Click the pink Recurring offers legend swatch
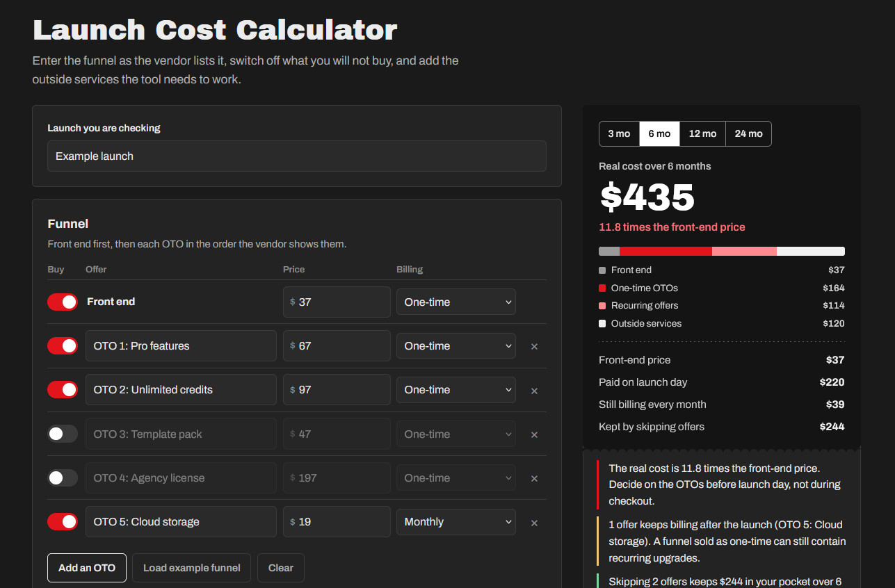 pyautogui.click(x=602, y=306)
